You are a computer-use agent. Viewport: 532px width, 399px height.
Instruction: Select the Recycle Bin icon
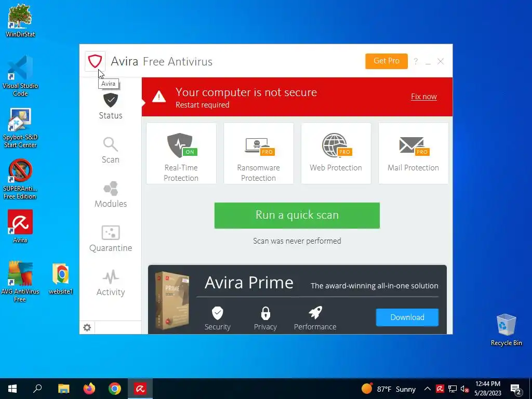(506, 330)
